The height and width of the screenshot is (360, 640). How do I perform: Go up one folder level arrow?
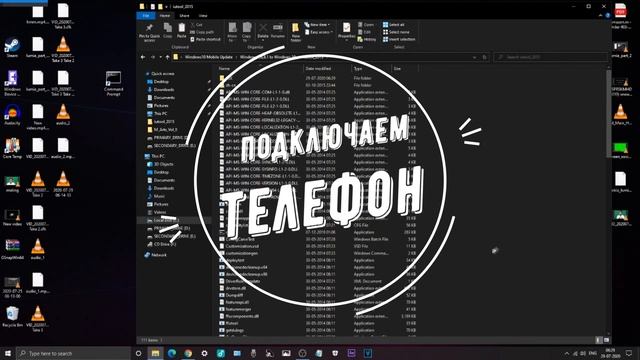[167, 57]
